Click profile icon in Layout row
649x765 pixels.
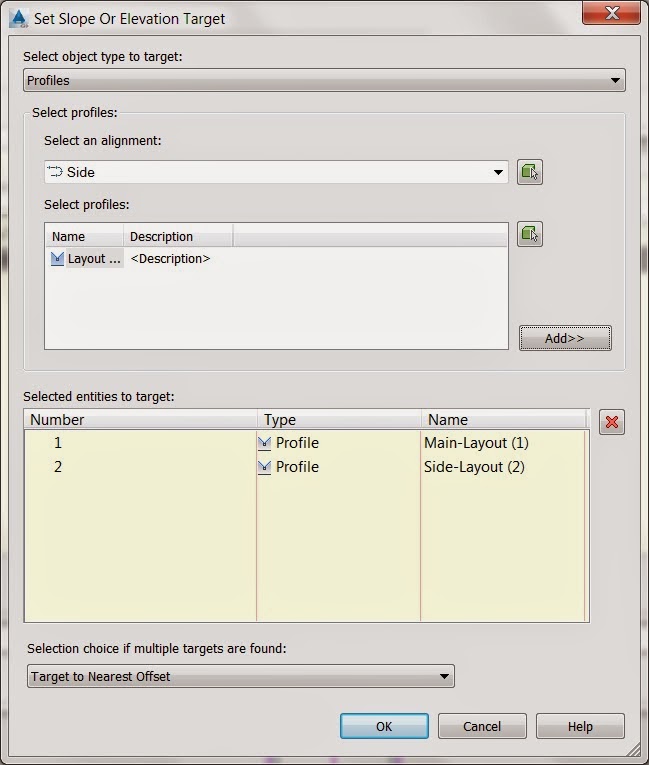coord(57,259)
